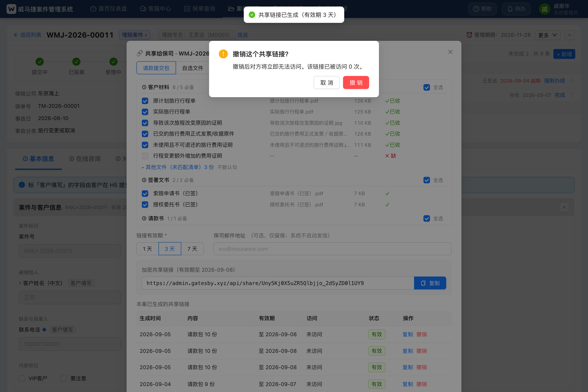Uncheck 实际旅行行程单 checkbox
588x392 pixels.
(145, 112)
